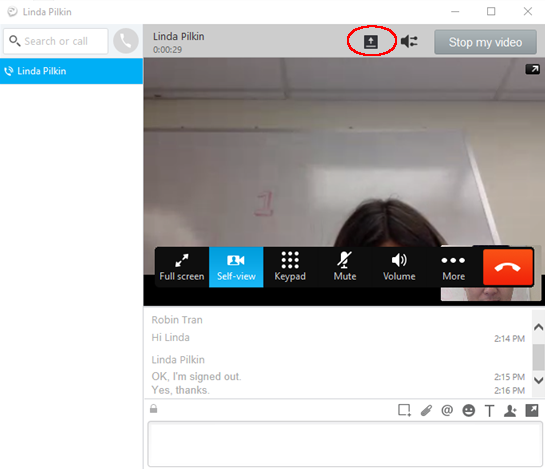Pop out the video window arrow icon

click(x=532, y=69)
